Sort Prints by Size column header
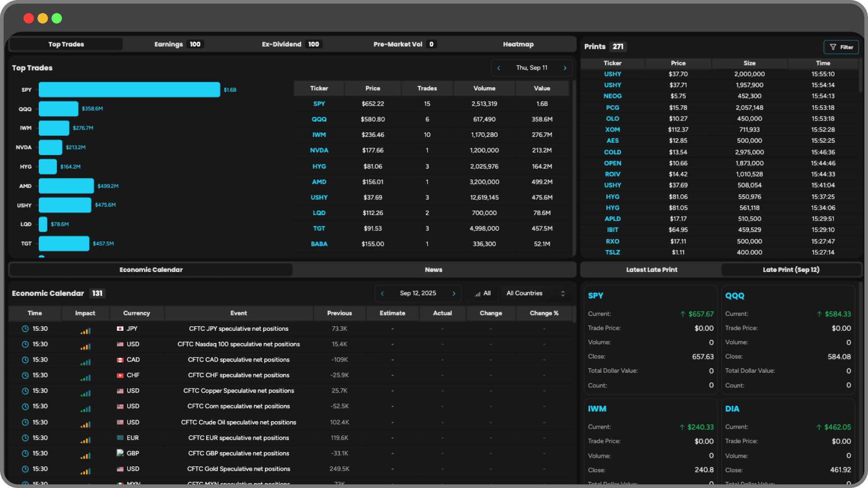This screenshot has width=868, height=488. 750,63
